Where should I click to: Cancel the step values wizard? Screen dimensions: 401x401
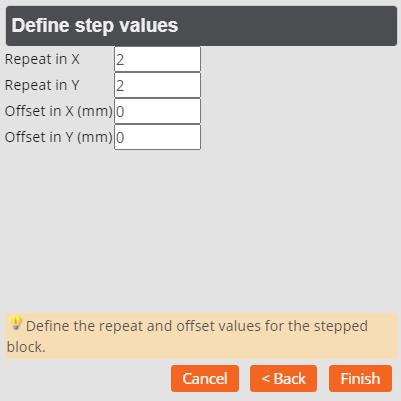(205, 378)
